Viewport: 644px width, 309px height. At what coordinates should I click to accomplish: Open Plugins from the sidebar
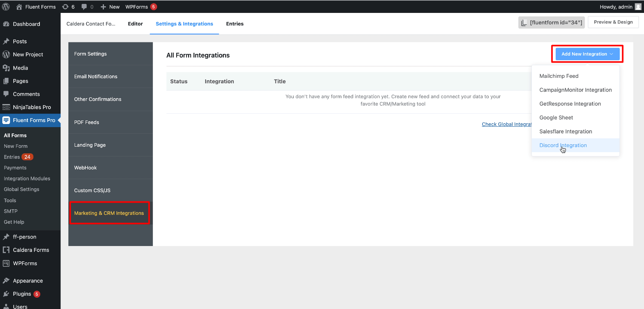22,294
